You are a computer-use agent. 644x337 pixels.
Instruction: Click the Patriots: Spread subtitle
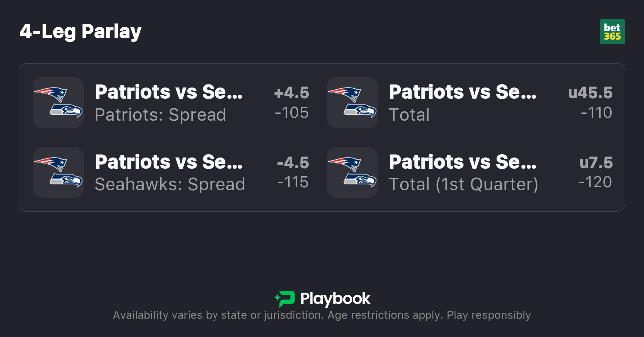tap(161, 115)
